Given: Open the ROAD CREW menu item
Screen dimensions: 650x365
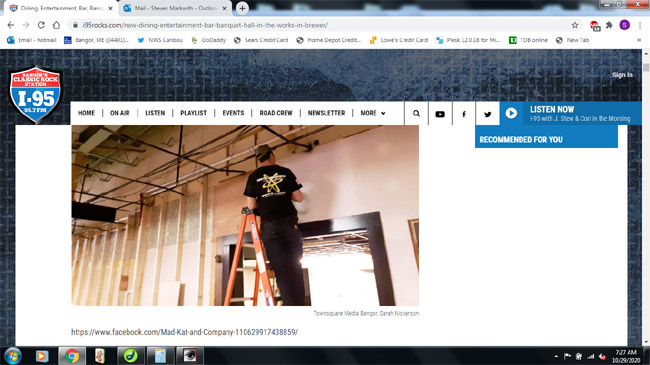Looking at the screenshot, I should tap(276, 113).
